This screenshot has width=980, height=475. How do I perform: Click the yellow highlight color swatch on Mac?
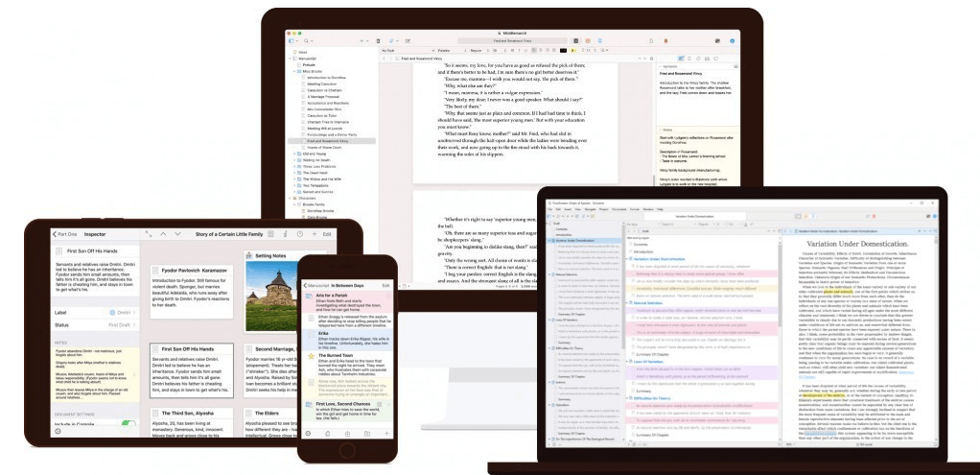pyautogui.click(x=572, y=50)
